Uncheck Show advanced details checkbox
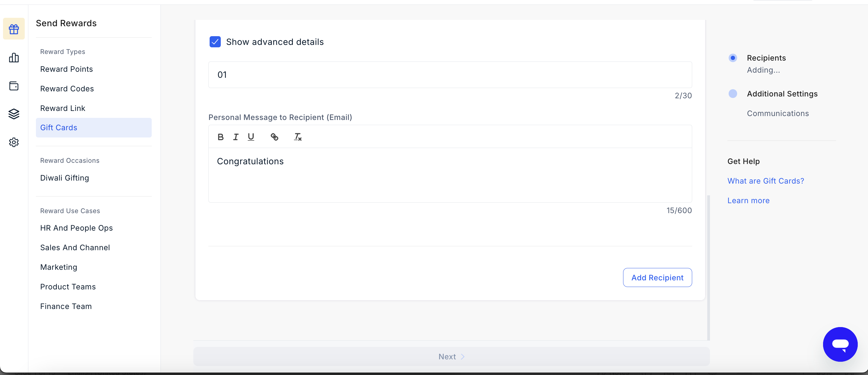The width and height of the screenshot is (868, 375). point(215,42)
